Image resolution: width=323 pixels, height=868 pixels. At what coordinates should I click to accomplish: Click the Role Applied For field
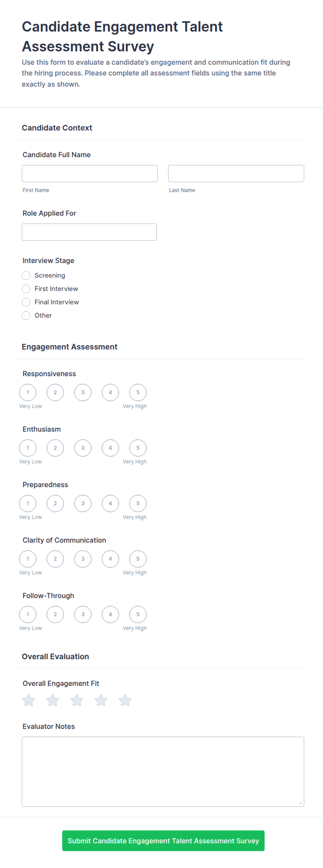[89, 232]
